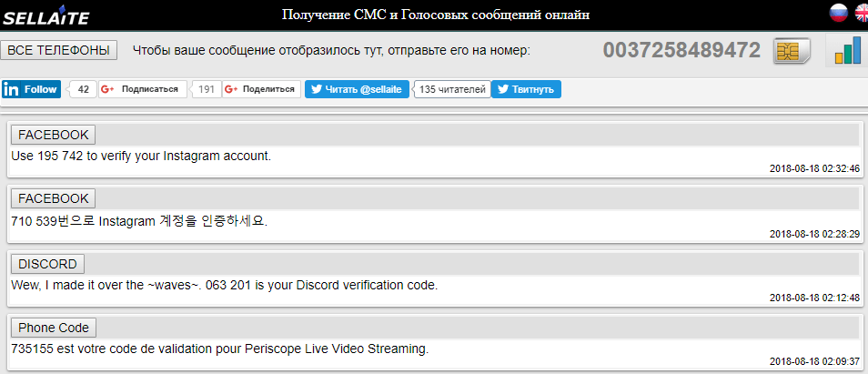Click the phone number 0037258489472

click(x=681, y=51)
